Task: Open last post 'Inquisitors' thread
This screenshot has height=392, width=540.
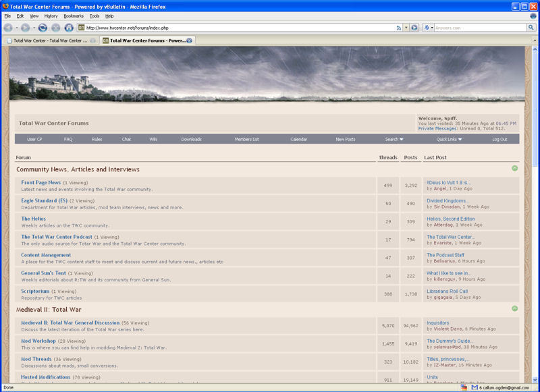Action: pos(437,323)
